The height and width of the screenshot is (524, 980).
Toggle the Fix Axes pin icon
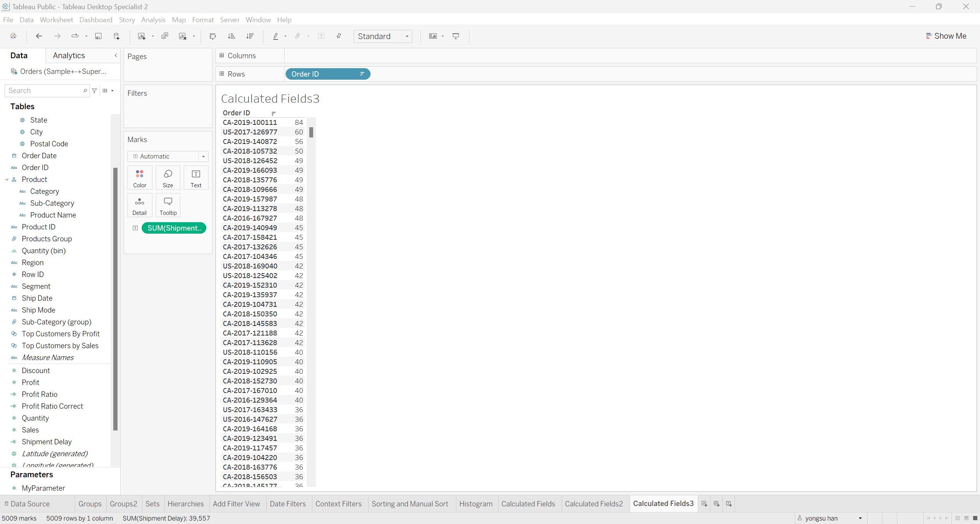tap(339, 36)
